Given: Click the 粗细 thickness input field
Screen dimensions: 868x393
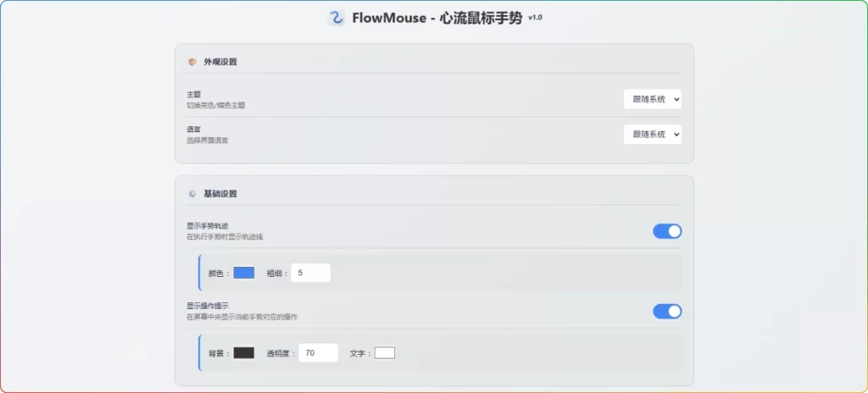Looking at the screenshot, I should 310,273.
